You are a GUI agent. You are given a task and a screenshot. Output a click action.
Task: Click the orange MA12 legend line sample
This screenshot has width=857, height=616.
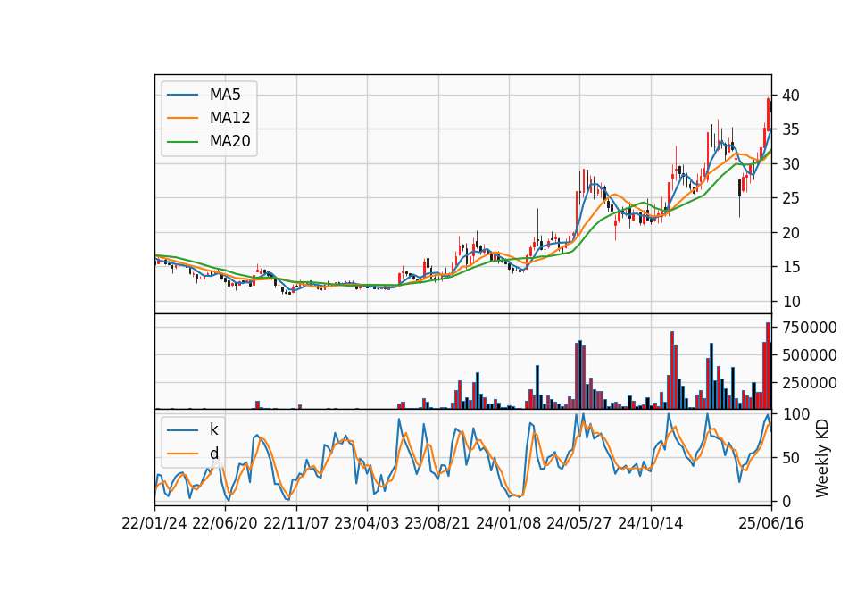[182, 118]
